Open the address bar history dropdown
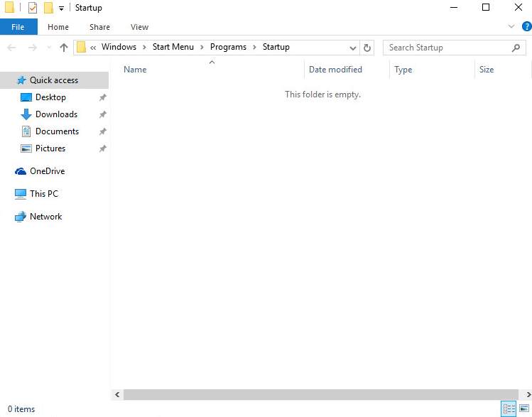The width and height of the screenshot is (532, 417). pyautogui.click(x=353, y=48)
